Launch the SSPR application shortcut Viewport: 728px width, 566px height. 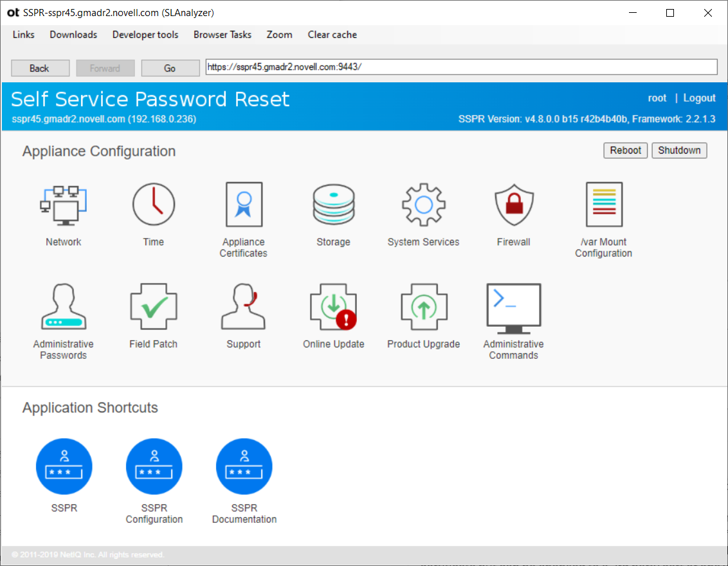(x=64, y=466)
